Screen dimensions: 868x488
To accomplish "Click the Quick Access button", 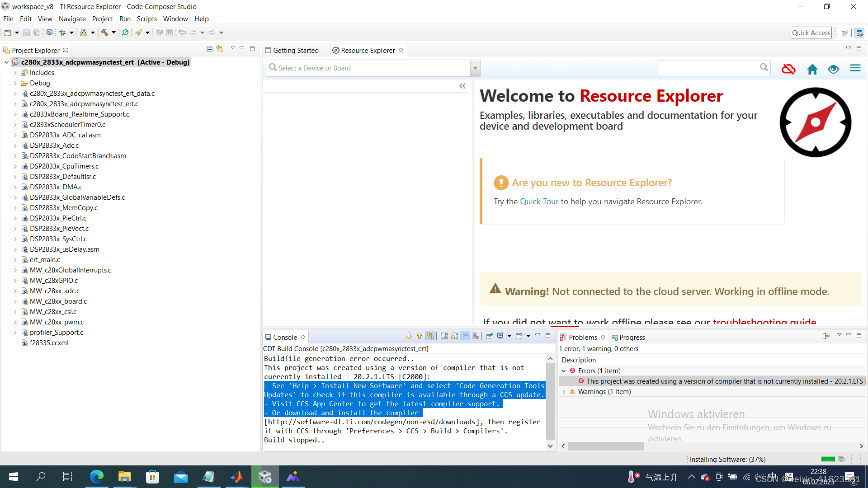I will tap(811, 33).
